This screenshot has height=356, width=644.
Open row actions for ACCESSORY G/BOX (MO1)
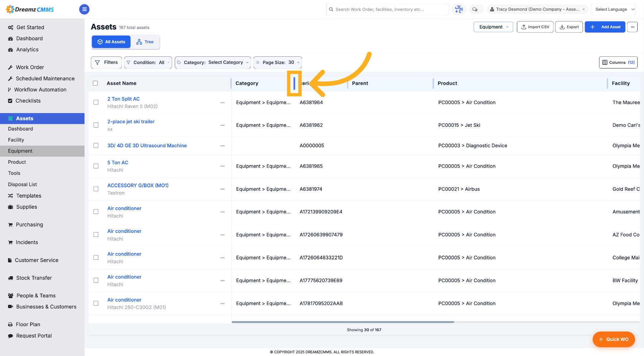[x=222, y=189]
